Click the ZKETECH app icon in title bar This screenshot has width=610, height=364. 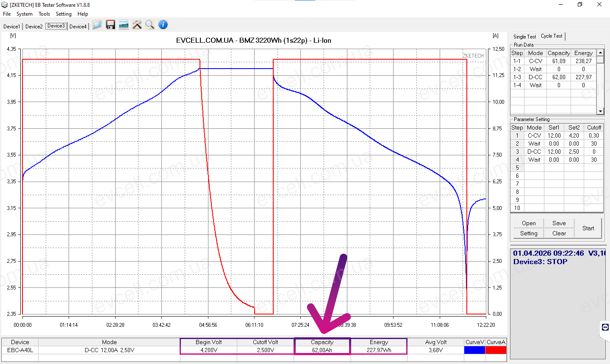5,5
